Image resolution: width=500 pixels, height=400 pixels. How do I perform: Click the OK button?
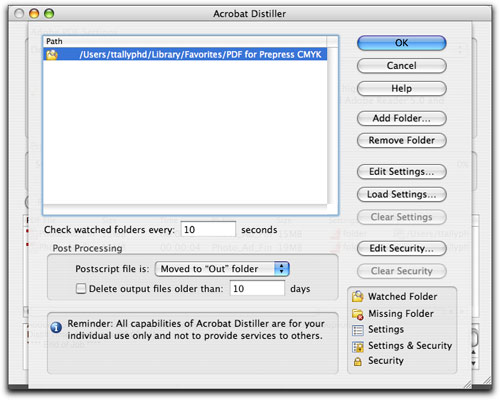401,43
